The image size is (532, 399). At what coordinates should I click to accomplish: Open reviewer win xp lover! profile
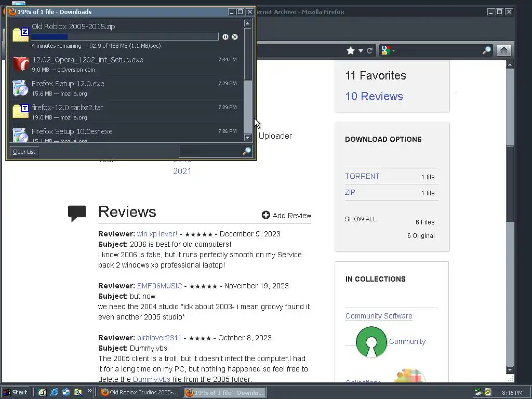(x=157, y=234)
